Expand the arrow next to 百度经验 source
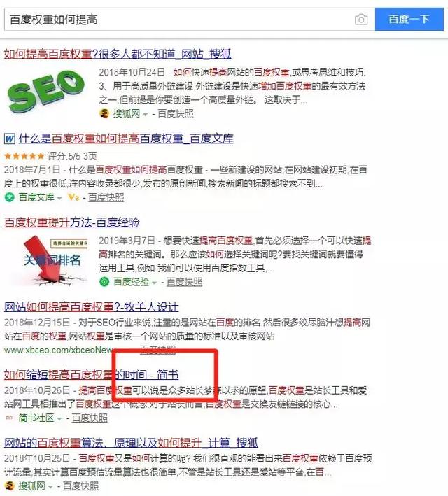The height and width of the screenshot is (496, 448). pyautogui.click(x=154, y=283)
